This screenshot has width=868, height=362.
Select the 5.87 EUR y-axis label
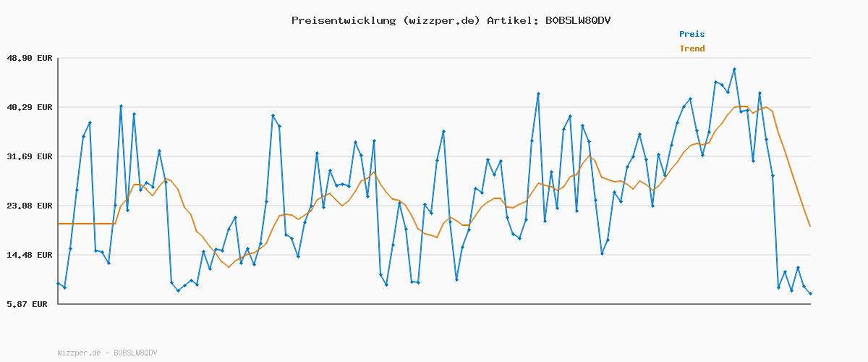click(29, 304)
